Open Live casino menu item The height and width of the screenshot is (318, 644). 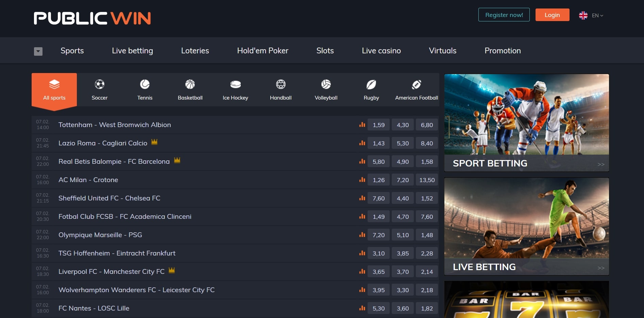click(381, 51)
